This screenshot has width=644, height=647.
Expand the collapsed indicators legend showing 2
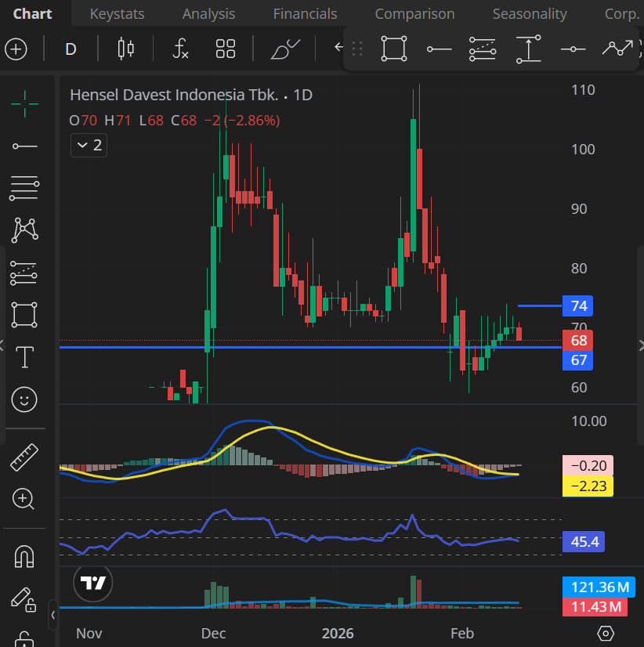point(88,145)
